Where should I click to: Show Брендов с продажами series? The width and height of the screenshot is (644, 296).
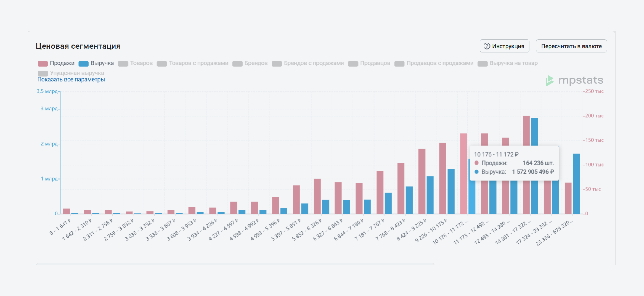coord(314,63)
